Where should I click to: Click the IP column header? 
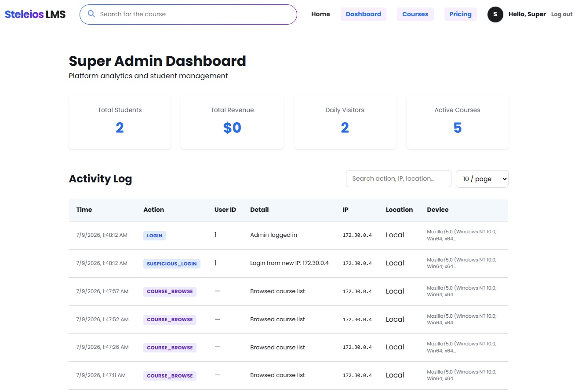(346, 210)
